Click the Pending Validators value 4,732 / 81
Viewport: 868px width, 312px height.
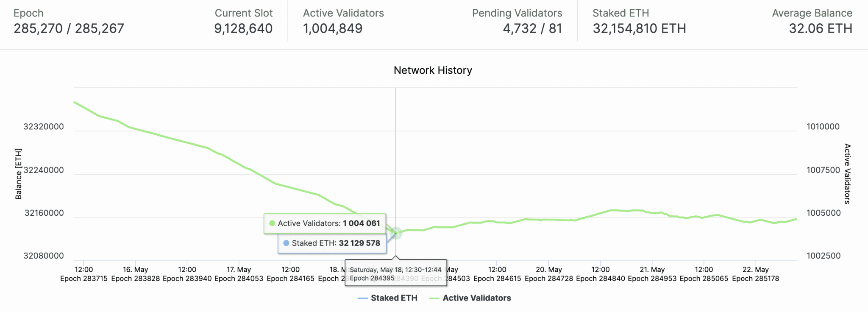click(532, 28)
